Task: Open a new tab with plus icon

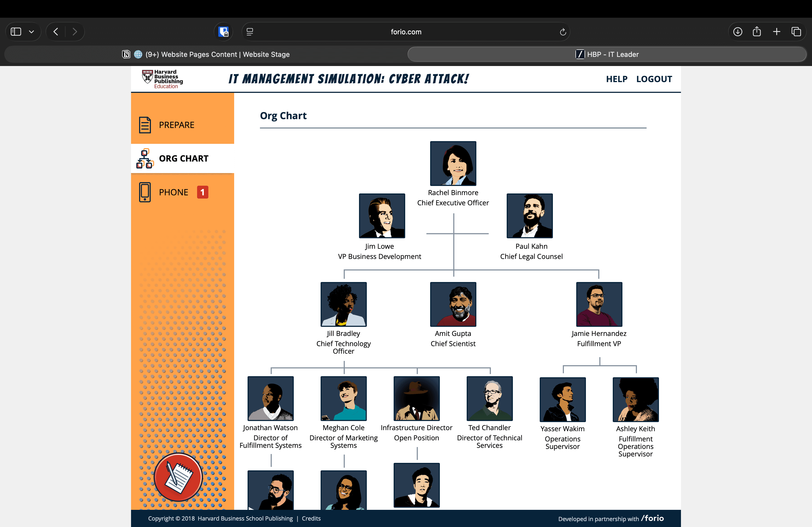Action: (x=777, y=32)
